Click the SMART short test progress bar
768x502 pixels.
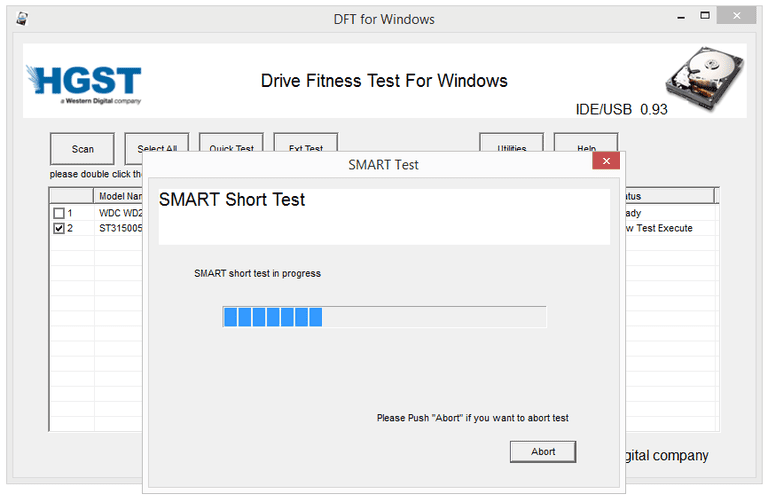click(384, 317)
